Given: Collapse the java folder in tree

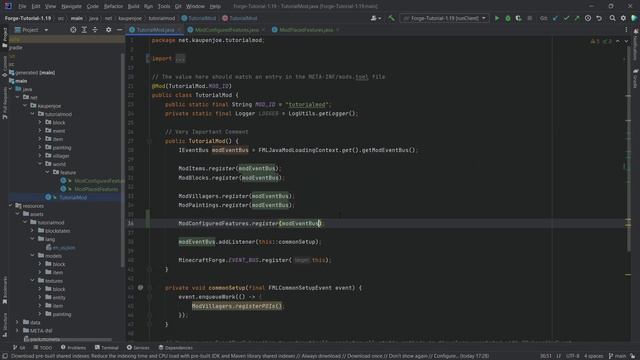Looking at the screenshot, I should 11,89.
